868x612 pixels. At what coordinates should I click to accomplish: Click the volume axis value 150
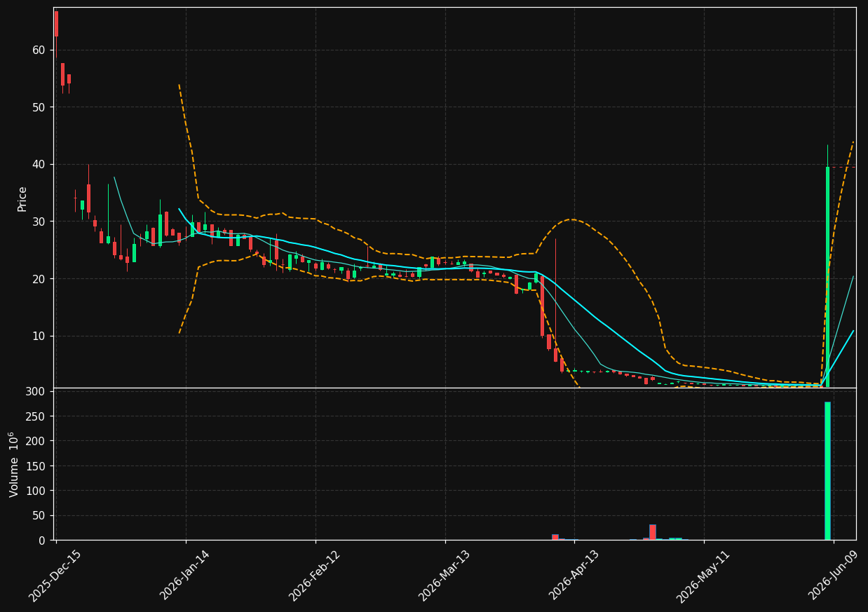tap(35, 466)
